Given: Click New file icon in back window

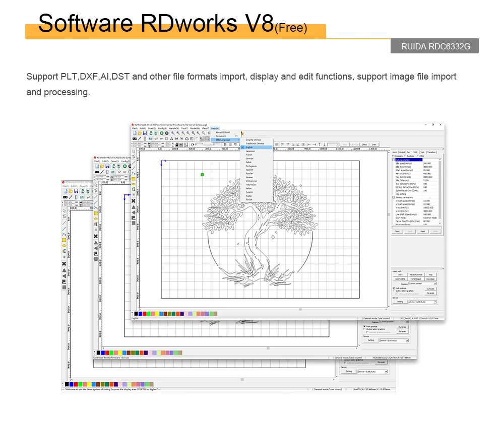Looking at the screenshot, I should [x=66, y=191].
